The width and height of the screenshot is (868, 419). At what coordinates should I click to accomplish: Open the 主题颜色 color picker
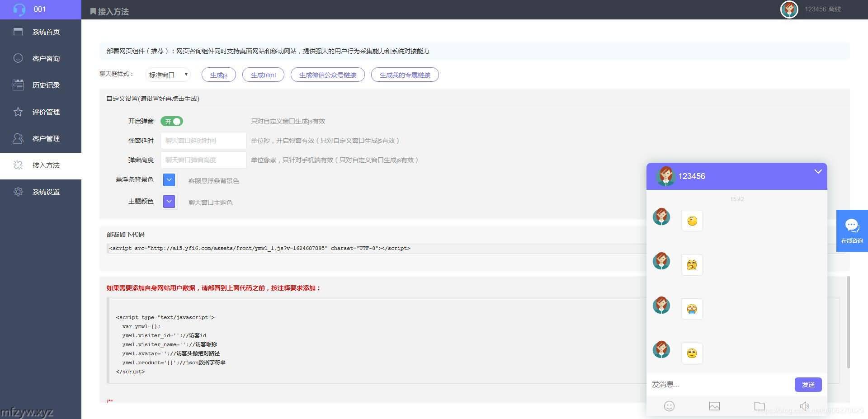tap(169, 202)
